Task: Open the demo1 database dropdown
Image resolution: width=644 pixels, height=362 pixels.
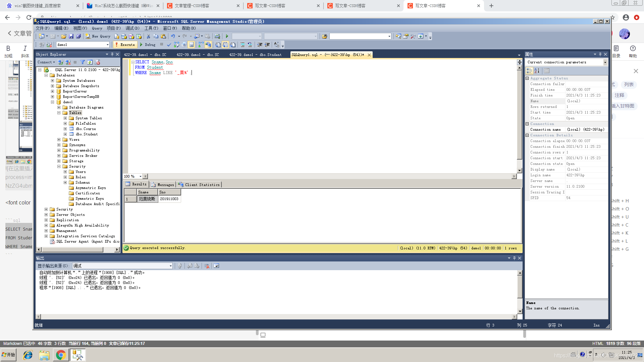Action: coord(107,45)
